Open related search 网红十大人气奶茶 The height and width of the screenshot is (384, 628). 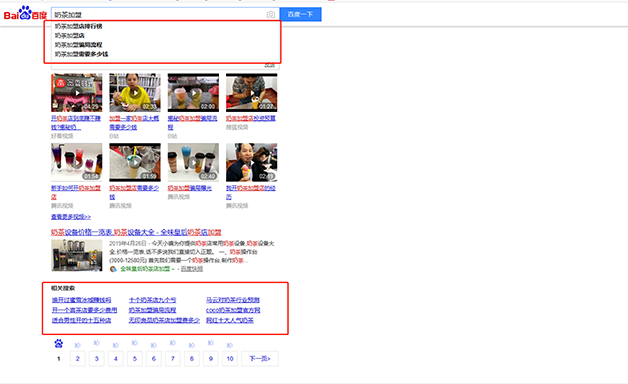tap(230, 320)
